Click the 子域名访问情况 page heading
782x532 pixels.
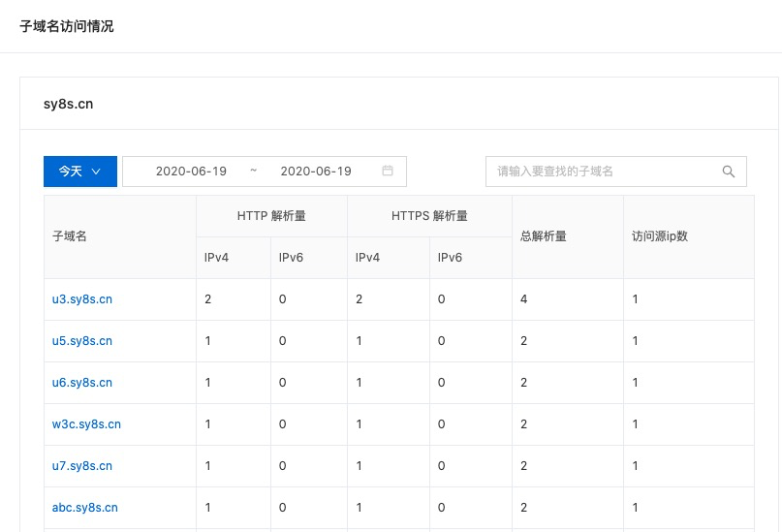[x=67, y=26]
